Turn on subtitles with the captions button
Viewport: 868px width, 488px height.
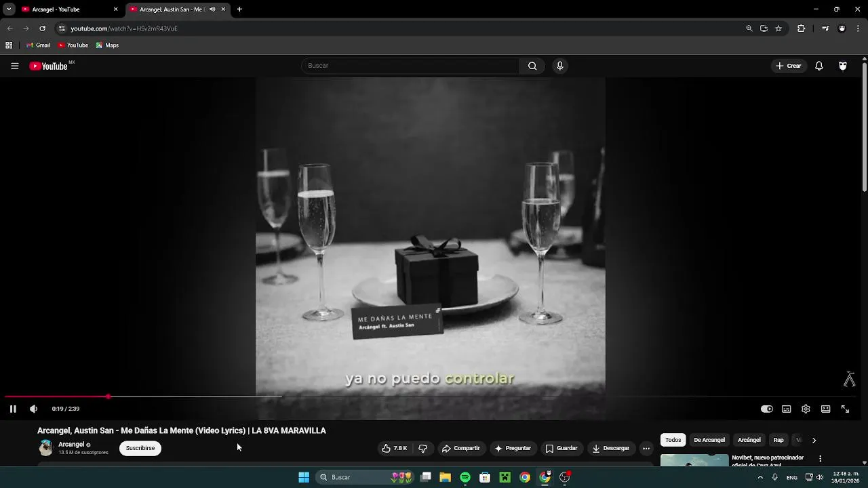787,409
